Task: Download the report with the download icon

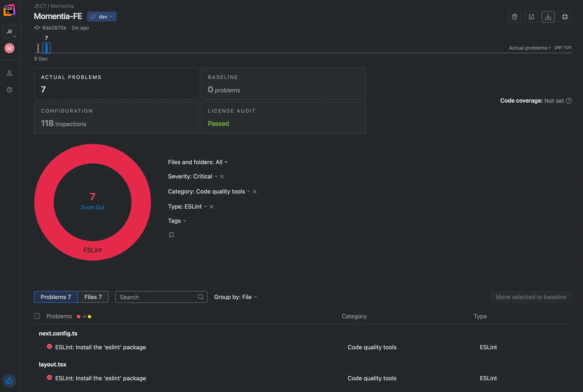Action: (x=548, y=17)
